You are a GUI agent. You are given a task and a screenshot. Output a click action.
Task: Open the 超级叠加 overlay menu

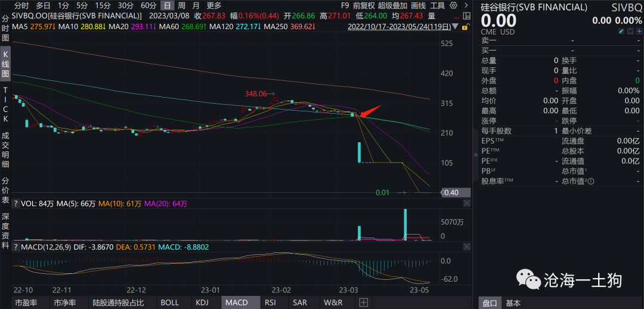[392, 5]
